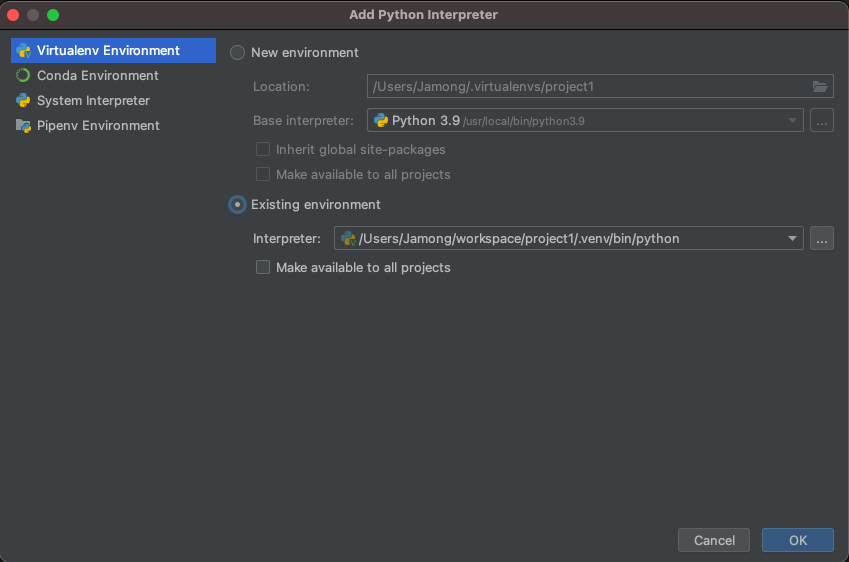Click the Location: label

tap(281, 87)
